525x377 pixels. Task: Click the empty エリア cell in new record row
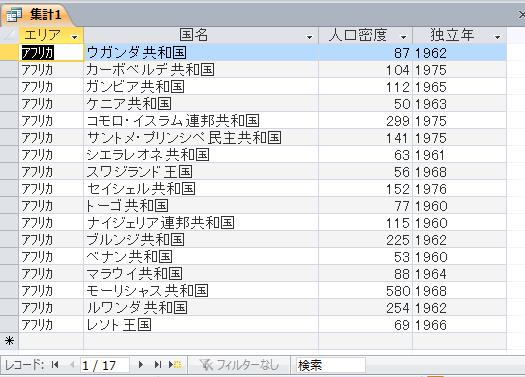point(51,341)
